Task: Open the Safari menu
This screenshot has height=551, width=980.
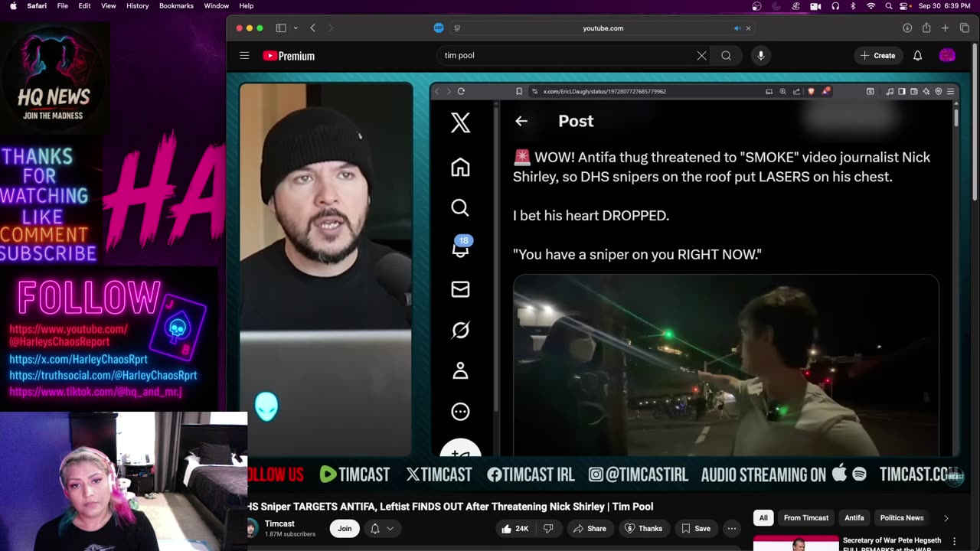Action: [x=37, y=6]
